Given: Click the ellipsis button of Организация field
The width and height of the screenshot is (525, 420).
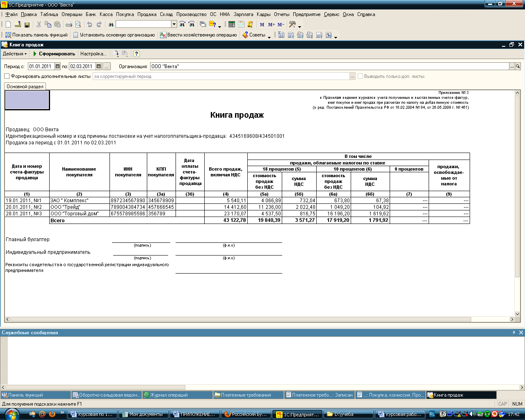Looking at the screenshot, I should [x=512, y=66].
